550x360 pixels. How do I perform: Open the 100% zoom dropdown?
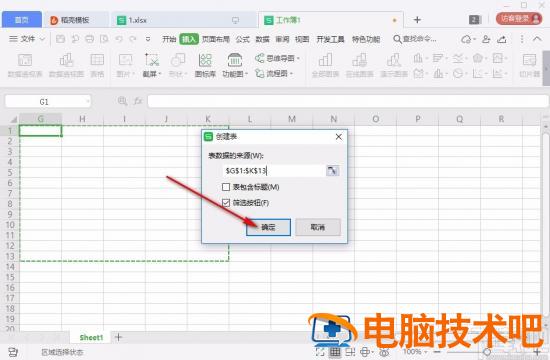415,352
